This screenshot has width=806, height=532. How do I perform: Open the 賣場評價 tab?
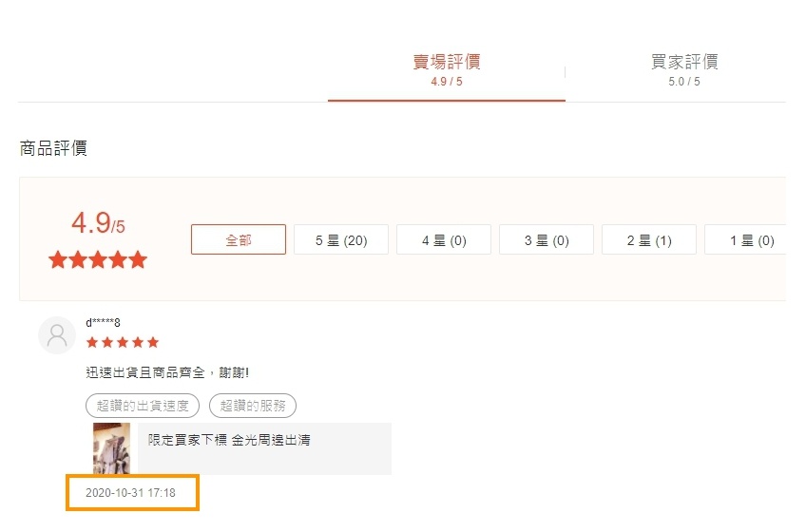[446, 69]
